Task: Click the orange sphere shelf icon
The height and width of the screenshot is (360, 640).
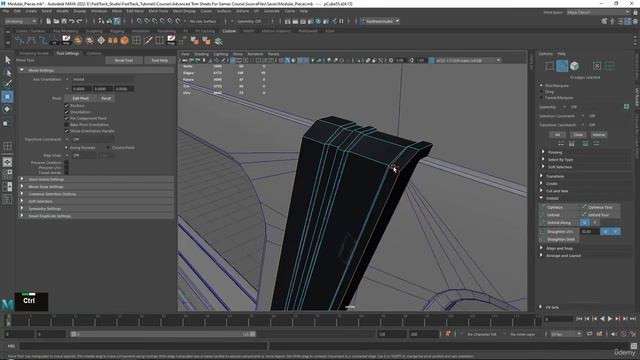Action: [78, 40]
